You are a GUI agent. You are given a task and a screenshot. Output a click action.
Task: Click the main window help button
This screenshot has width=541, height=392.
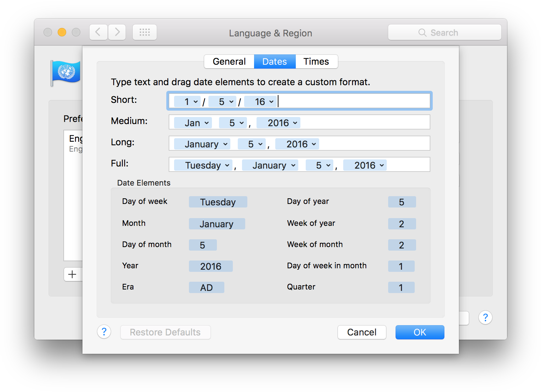click(x=485, y=318)
